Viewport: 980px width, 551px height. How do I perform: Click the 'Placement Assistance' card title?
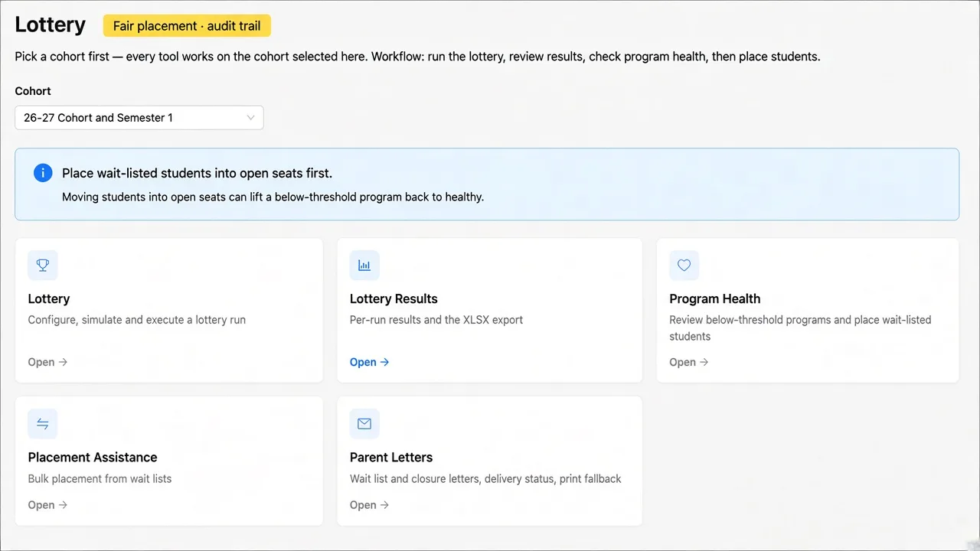point(93,458)
